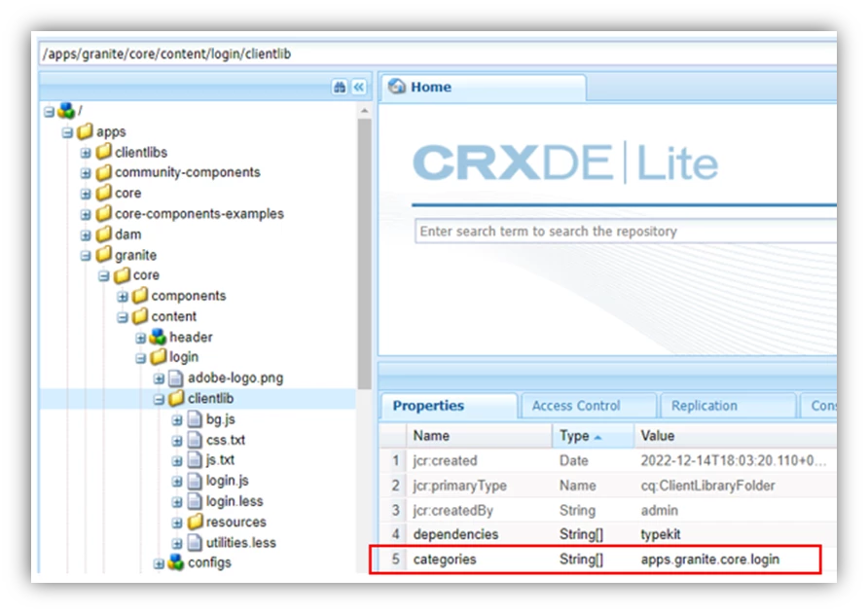Click the login.less file icon
This screenshot has height=614, width=868.
click(195, 501)
